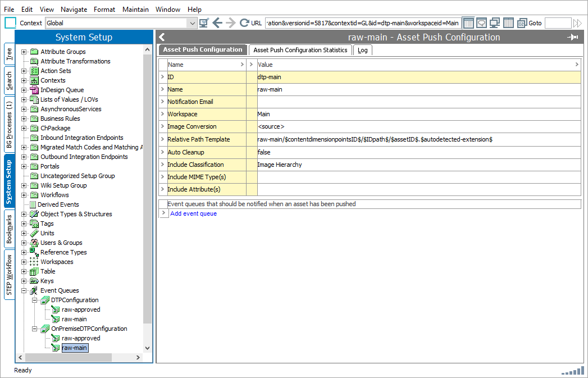Click the Units ruler icon
The image size is (588, 378).
(x=34, y=233)
